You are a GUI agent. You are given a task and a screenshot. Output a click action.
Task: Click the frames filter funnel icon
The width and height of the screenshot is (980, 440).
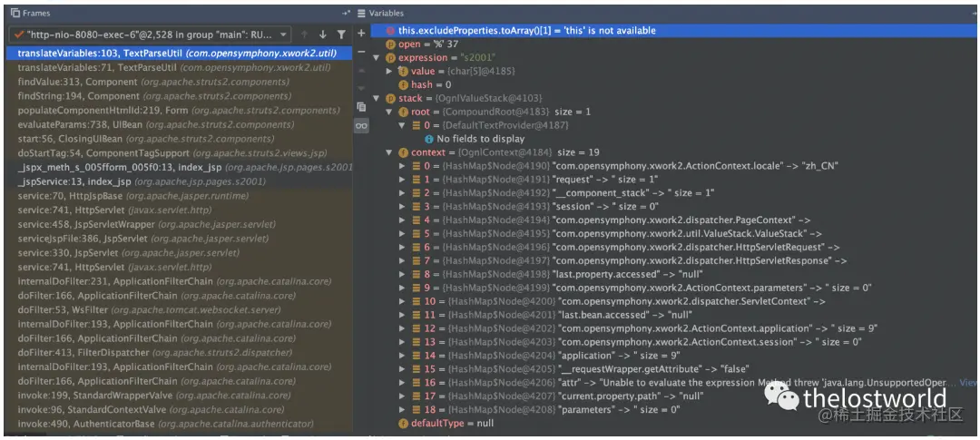340,34
